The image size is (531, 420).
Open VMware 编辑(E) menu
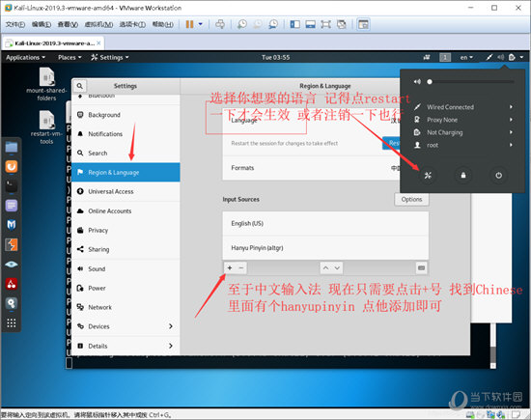[x=42, y=24]
